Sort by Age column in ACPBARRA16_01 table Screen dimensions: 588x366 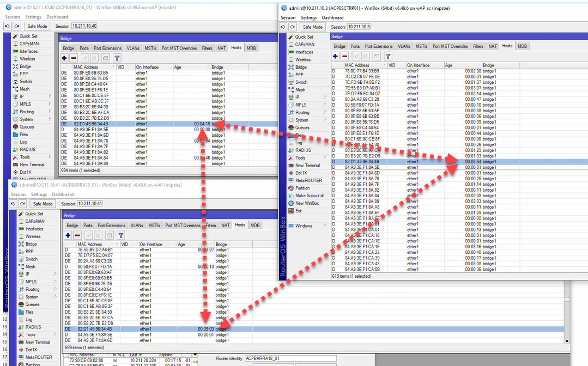pos(192,67)
